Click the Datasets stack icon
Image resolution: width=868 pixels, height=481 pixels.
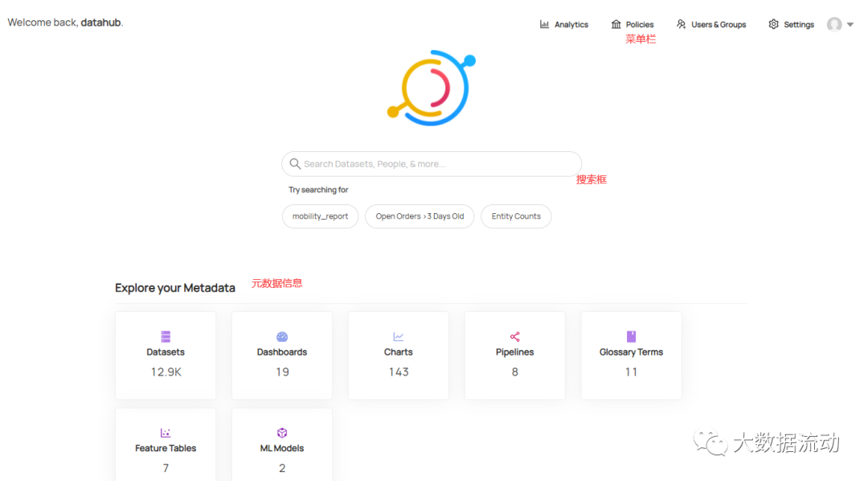coord(166,336)
